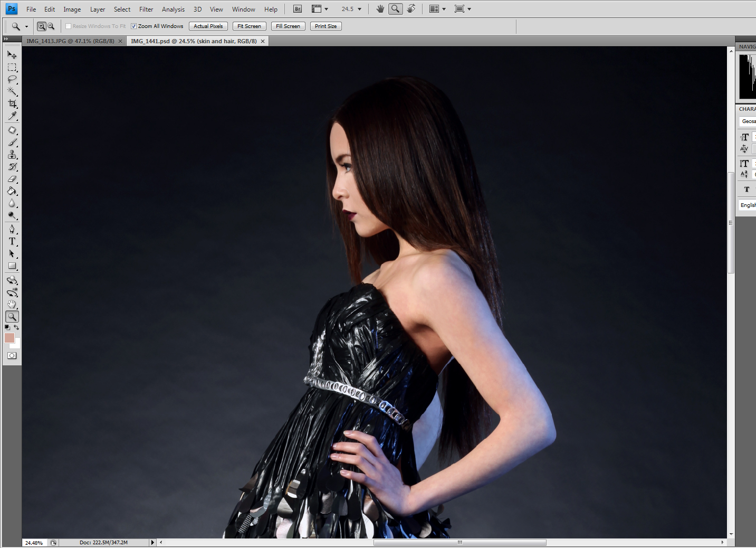Image resolution: width=756 pixels, height=548 pixels.
Task: Click the background color swatch
Action: click(x=17, y=345)
